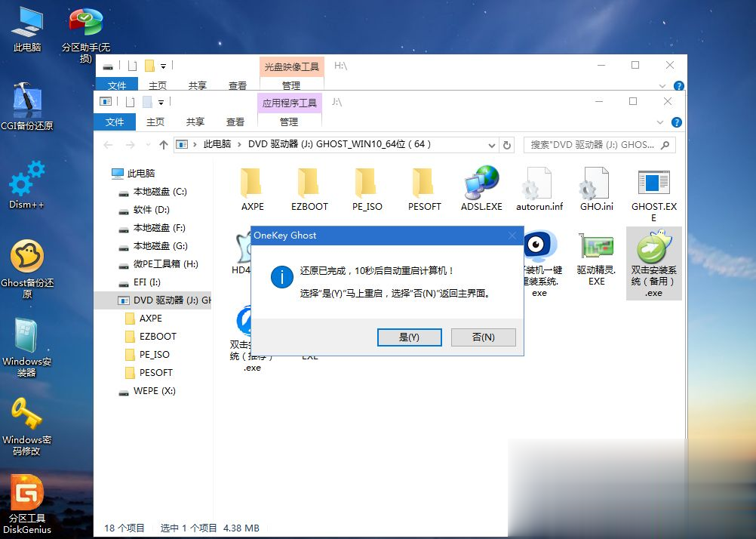Select PESOFT subfolder in navigation tree

[149, 372]
